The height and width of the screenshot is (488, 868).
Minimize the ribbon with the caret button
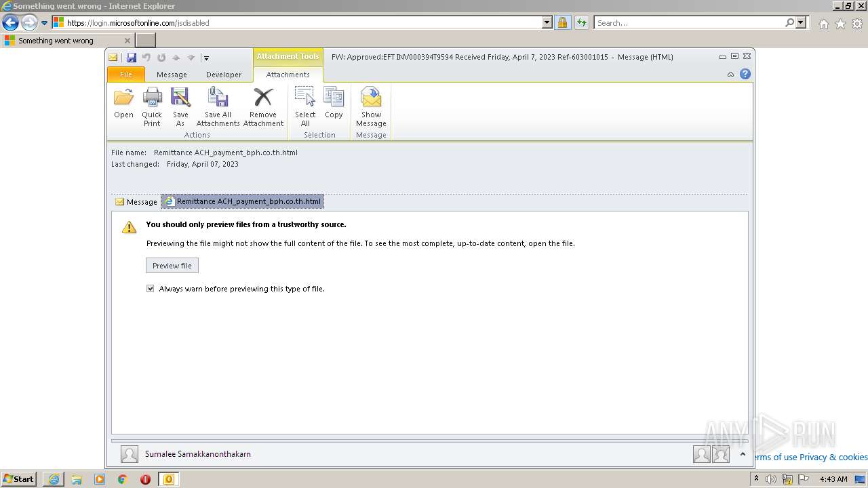pyautogui.click(x=730, y=75)
